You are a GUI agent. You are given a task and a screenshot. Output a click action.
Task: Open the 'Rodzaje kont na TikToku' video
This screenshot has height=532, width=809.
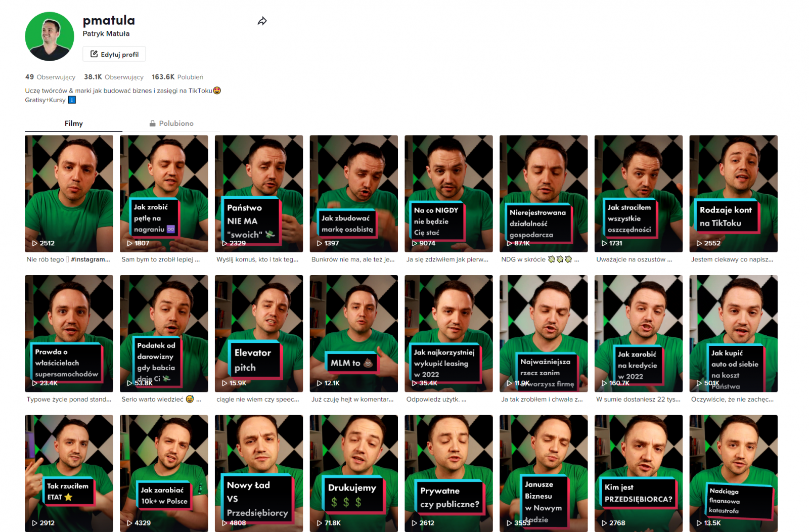[733, 193]
